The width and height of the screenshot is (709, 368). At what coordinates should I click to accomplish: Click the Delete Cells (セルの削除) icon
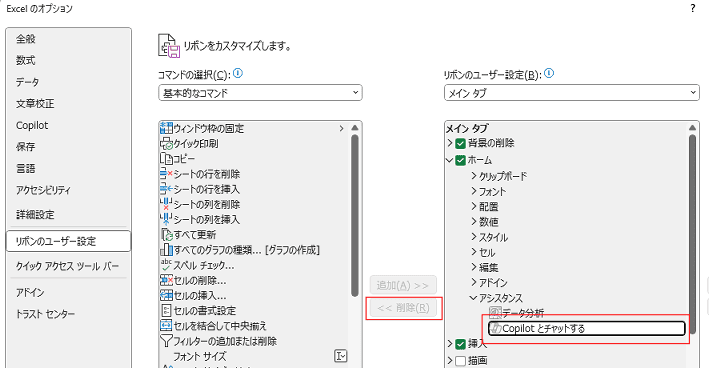166,280
